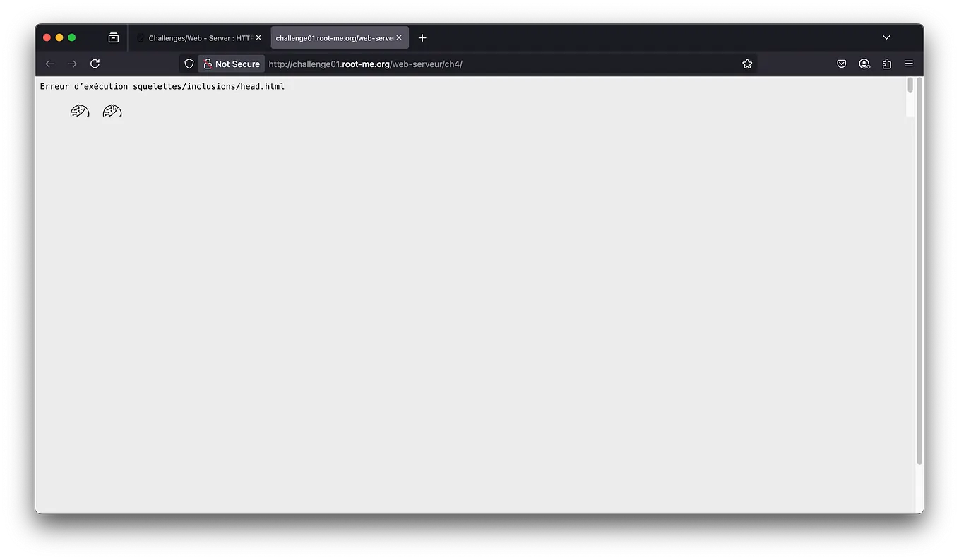The width and height of the screenshot is (959, 560).
Task: Click the Not Secure padlock indicator
Action: (231, 64)
